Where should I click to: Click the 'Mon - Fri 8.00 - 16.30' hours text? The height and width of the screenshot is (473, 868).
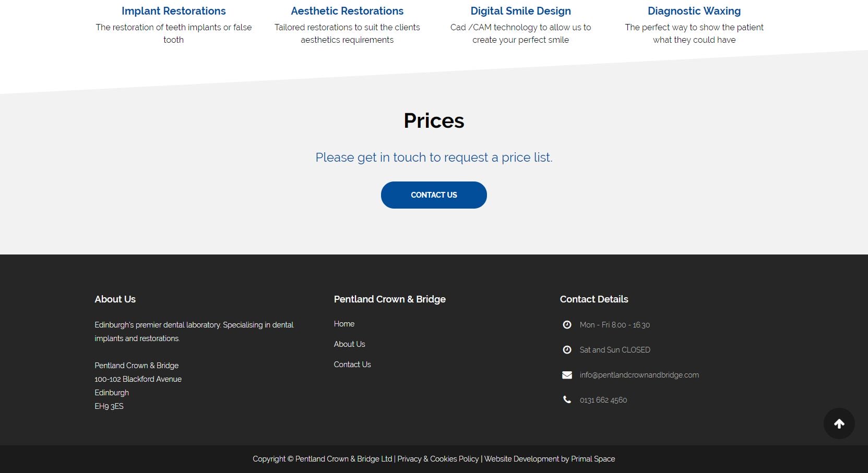(615, 325)
